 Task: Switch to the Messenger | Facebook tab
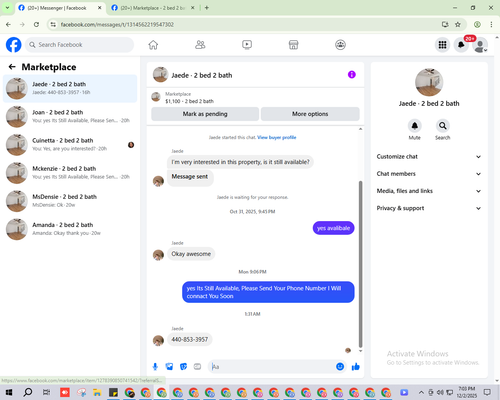click(60, 8)
